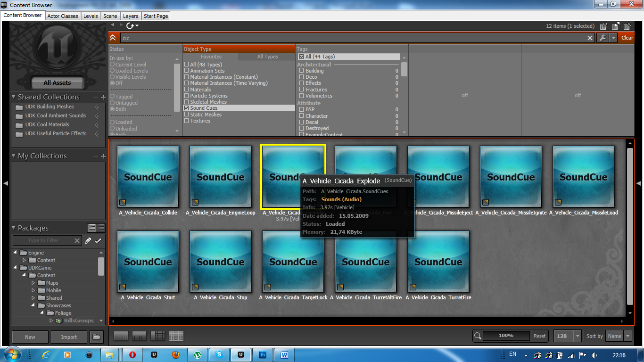The image size is (644, 362).
Task: Select the Tagged radio button
Action: tap(112, 97)
